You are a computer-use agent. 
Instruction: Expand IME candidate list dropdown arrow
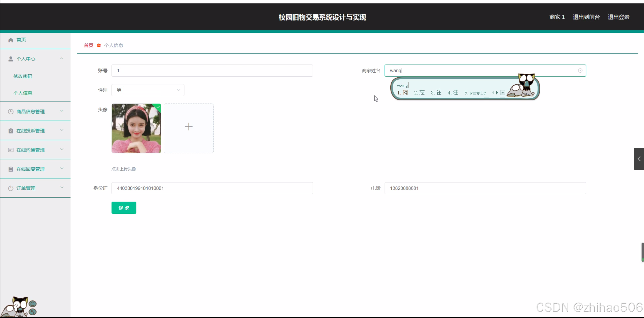click(x=503, y=93)
